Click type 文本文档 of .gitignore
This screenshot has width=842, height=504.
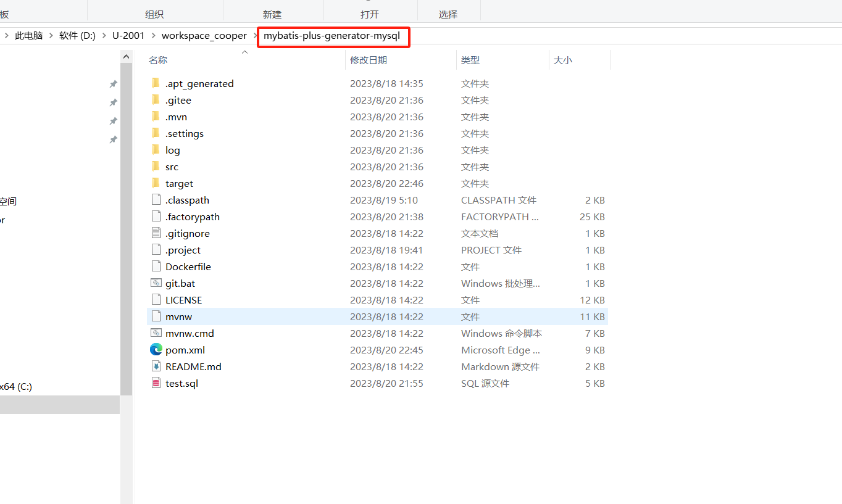tap(480, 233)
